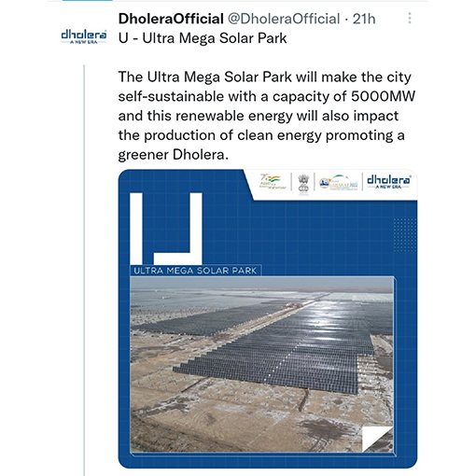The width and height of the screenshot is (476, 476).
Task: Click the dotted grid pattern in blue card
Action: [405, 235]
